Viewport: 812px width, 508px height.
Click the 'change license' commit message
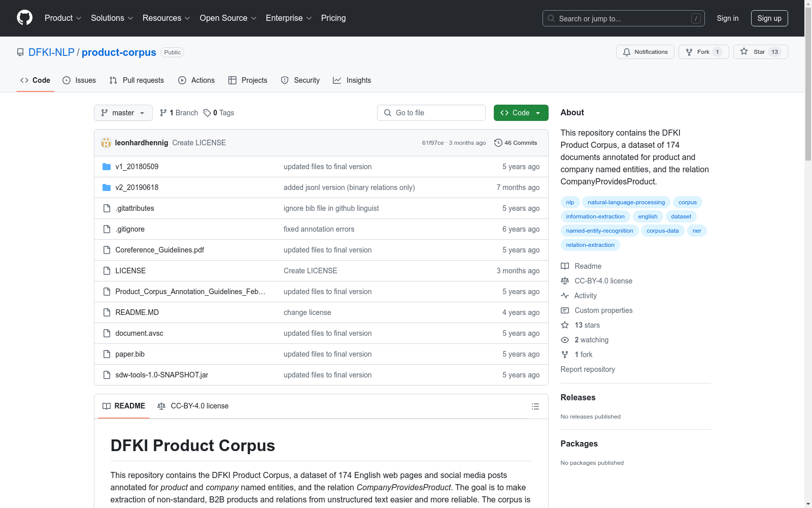pyautogui.click(x=307, y=312)
